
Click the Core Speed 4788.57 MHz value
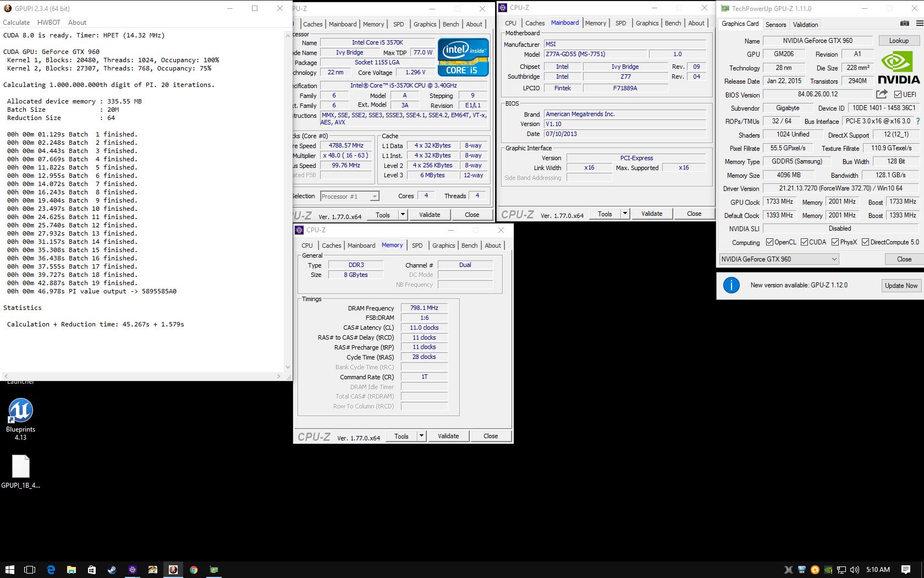(346, 146)
